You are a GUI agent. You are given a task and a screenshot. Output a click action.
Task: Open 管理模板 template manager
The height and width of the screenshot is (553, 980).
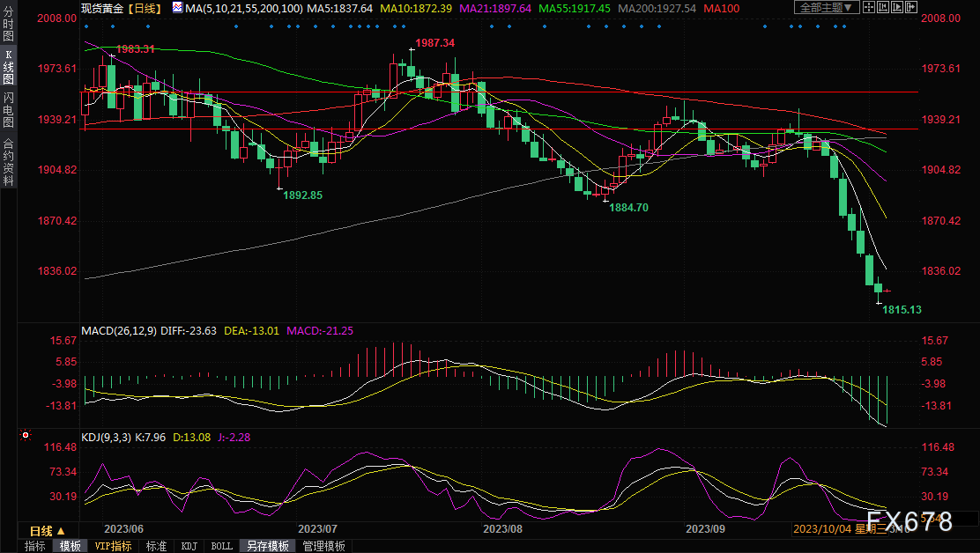pyautogui.click(x=323, y=546)
